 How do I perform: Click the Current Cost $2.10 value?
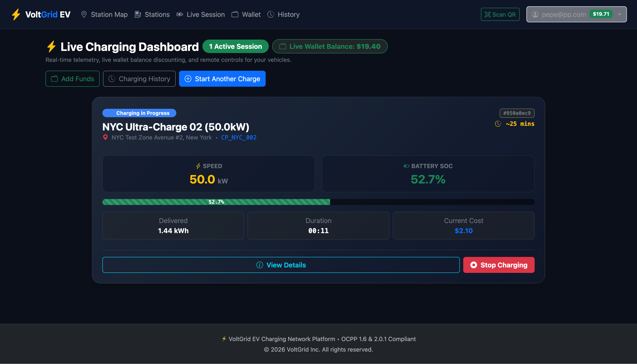click(464, 231)
